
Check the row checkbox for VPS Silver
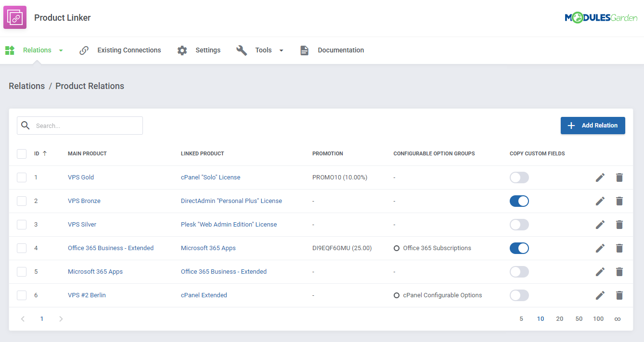(x=22, y=225)
